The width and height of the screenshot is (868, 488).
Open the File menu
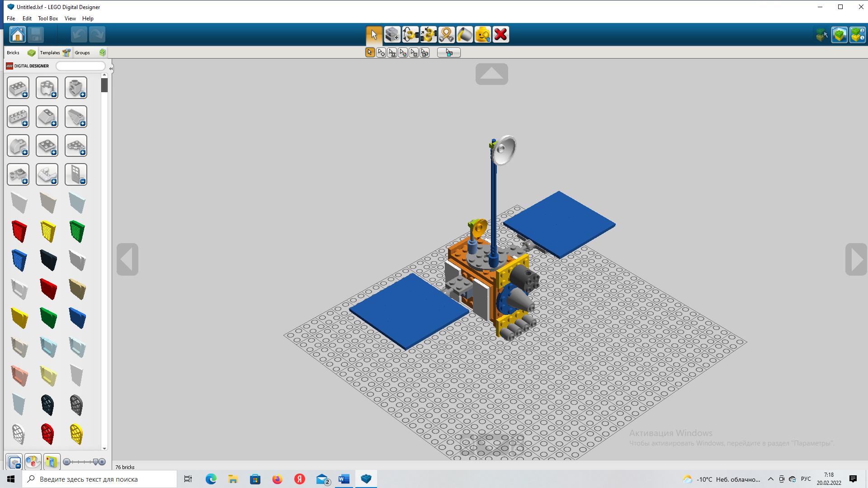click(x=11, y=19)
